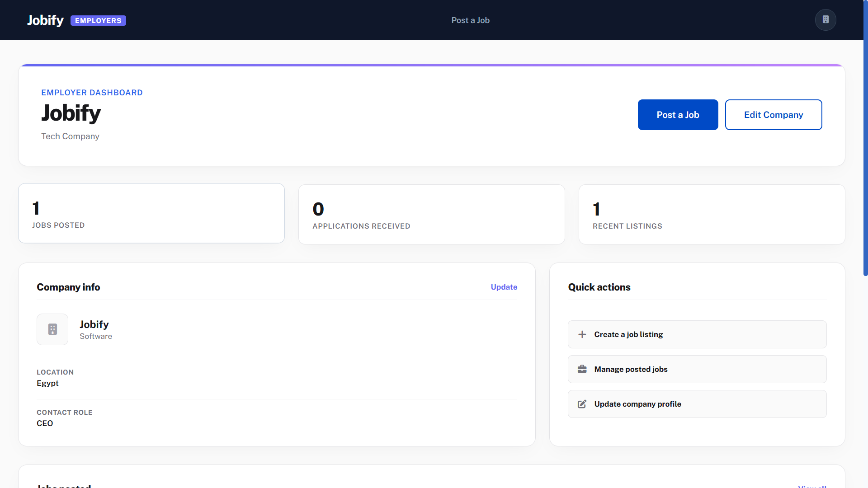Viewport: 868px width, 488px height.
Task: Click the Applications Received stat card
Action: [432, 214]
